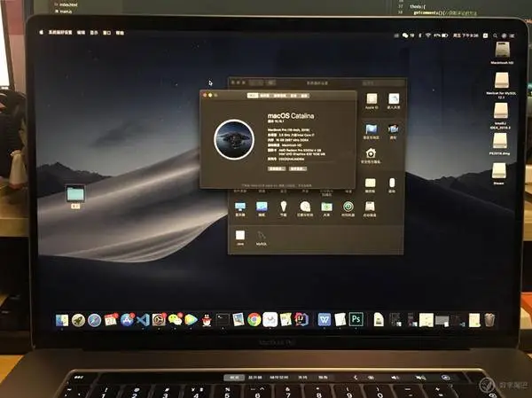Open Terminal from the Dock
The width and height of the screenshot is (532, 398).
click(223, 320)
